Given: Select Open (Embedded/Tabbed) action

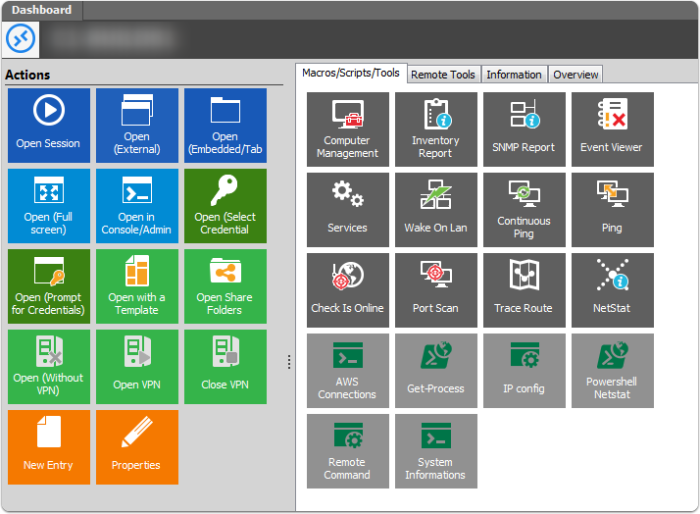Looking at the screenshot, I should (225, 125).
